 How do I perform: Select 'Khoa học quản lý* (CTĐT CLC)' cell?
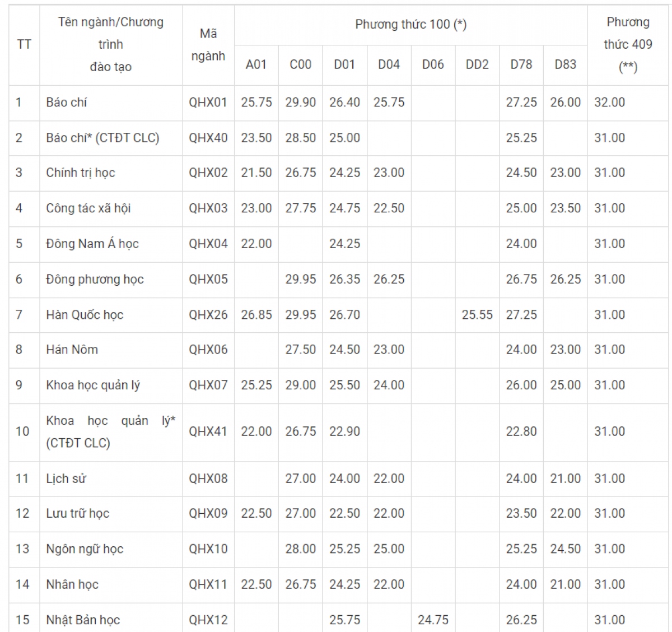(x=110, y=431)
